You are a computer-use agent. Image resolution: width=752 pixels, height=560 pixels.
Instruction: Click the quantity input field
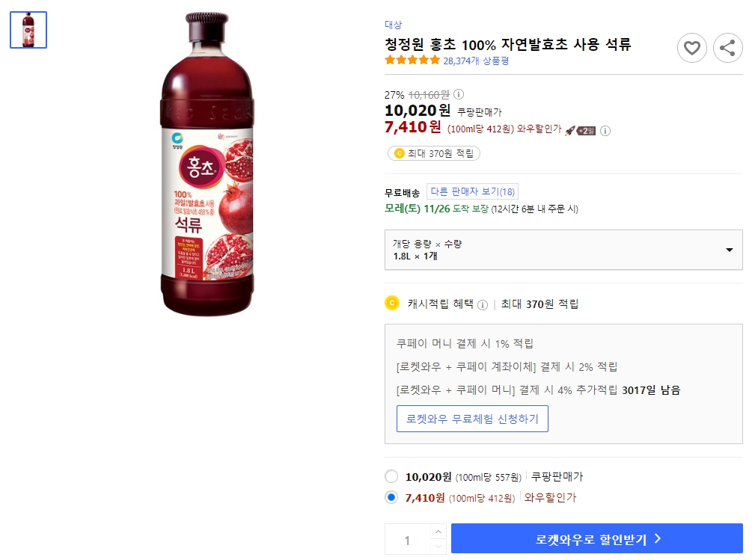click(408, 539)
